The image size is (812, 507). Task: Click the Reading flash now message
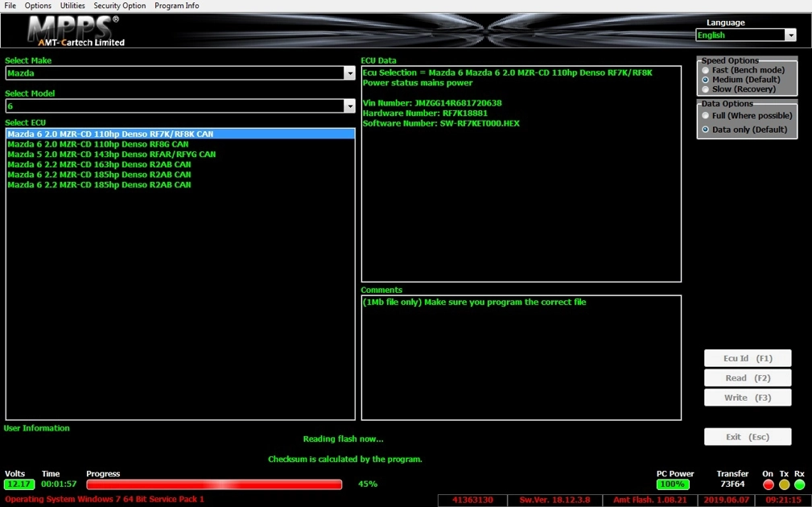pyautogui.click(x=343, y=439)
